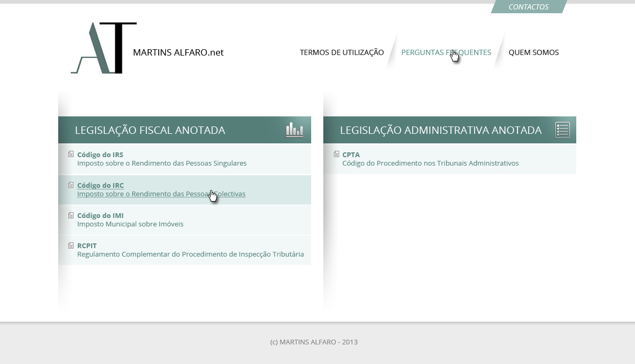Open Termos de Utilização menu item
Screen dimensions: 635x364
[342, 52]
